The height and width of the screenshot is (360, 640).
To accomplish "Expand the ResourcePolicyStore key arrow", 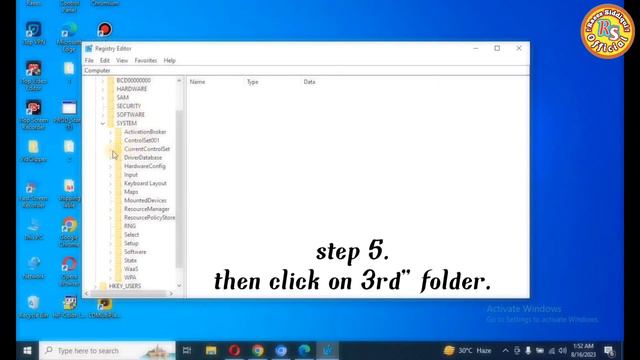I will point(111,218).
